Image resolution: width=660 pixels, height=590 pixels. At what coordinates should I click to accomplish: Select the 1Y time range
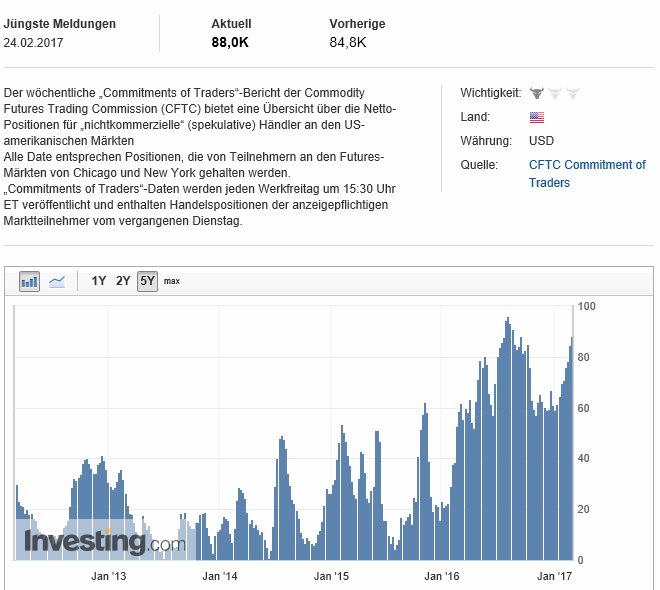pyautogui.click(x=99, y=281)
